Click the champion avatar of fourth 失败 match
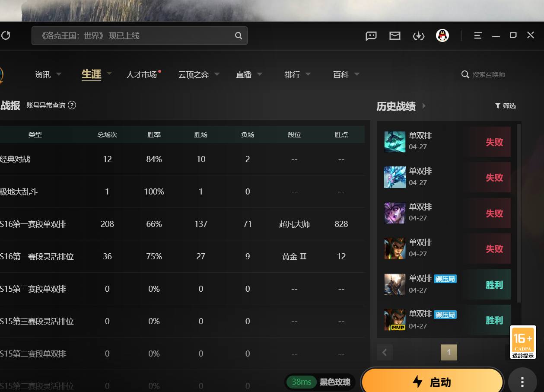Image resolution: width=544 pixels, height=392 pixels. (395, 249)
